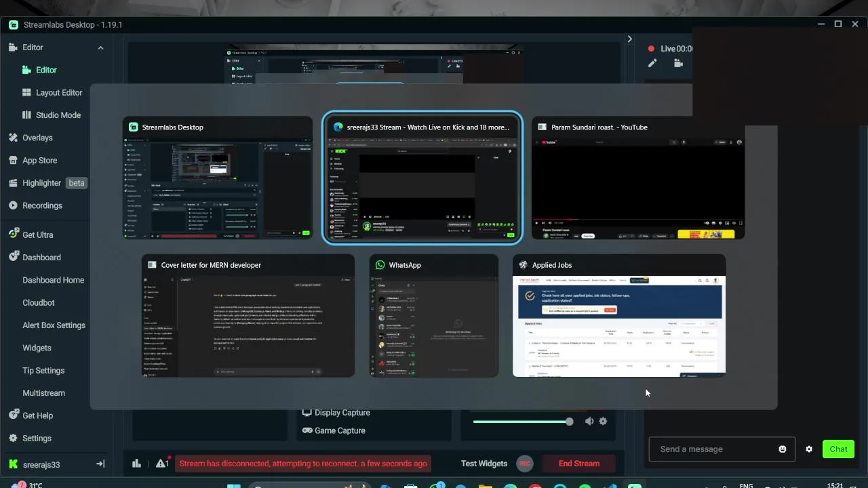Open Dashboard Home link

(x=54, y=280)
